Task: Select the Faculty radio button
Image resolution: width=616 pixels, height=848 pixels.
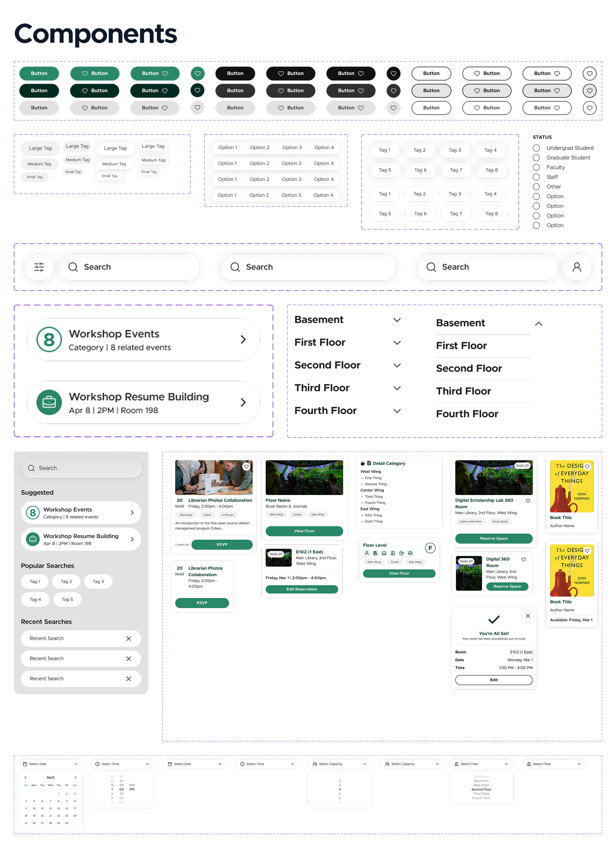Action: [x=536, y=167]
